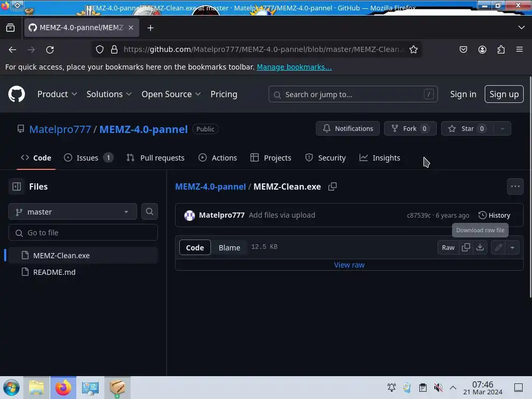Select MEMZ-Clean.exe in file tree
The height and width of the screenshot is (399, 532).
point(83,256)
